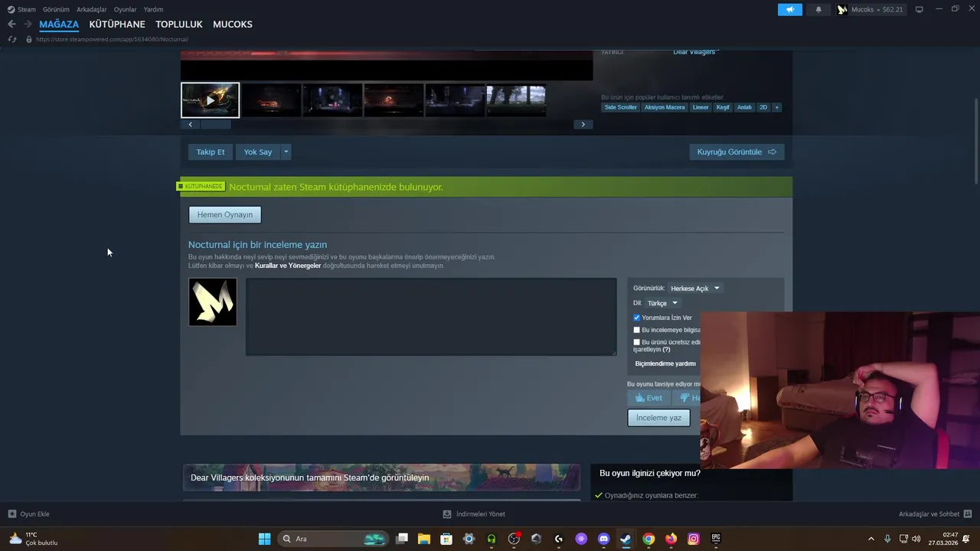The image size is (980, 551).
Task: Click Hemen Oynayın button
Action: (x=225, y=214)
